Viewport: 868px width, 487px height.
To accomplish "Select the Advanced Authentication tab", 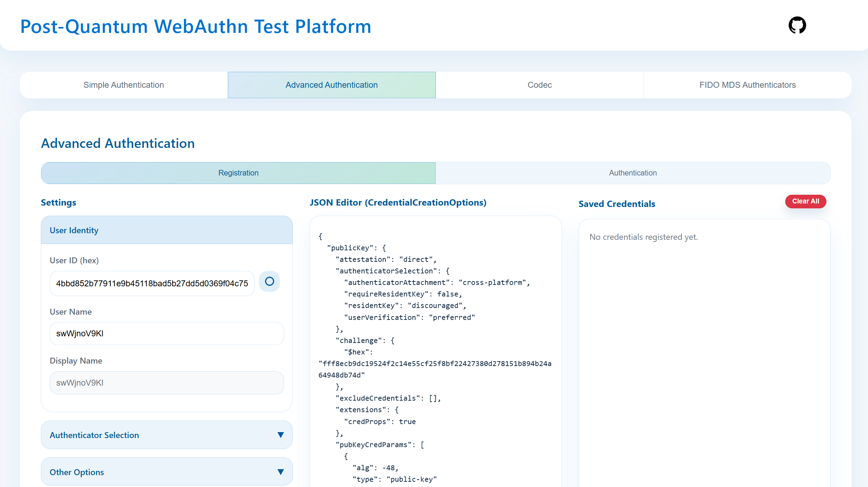I will click(331, 85).
